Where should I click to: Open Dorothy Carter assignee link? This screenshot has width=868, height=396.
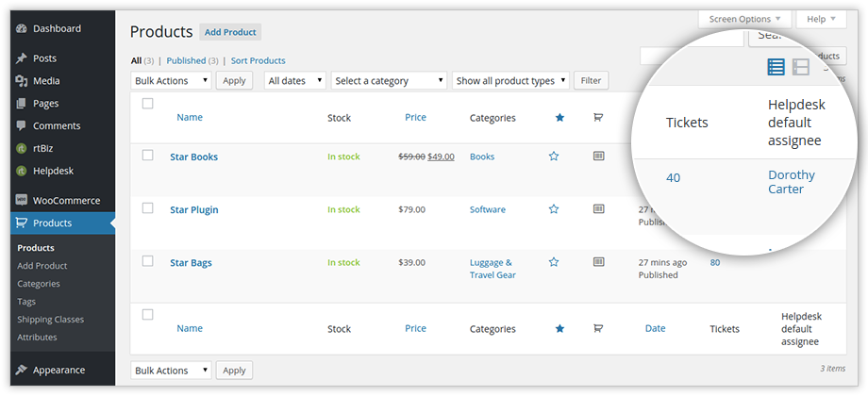tap(792, 182)
